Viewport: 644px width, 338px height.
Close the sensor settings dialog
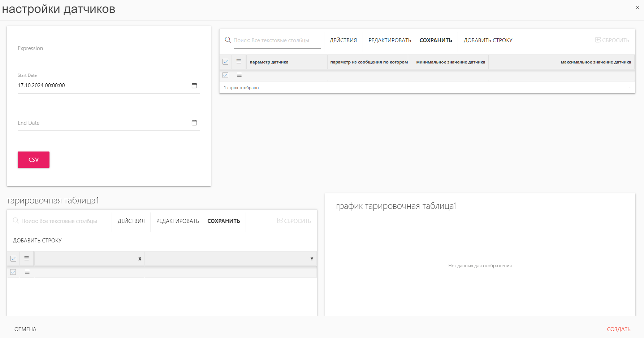637,8
